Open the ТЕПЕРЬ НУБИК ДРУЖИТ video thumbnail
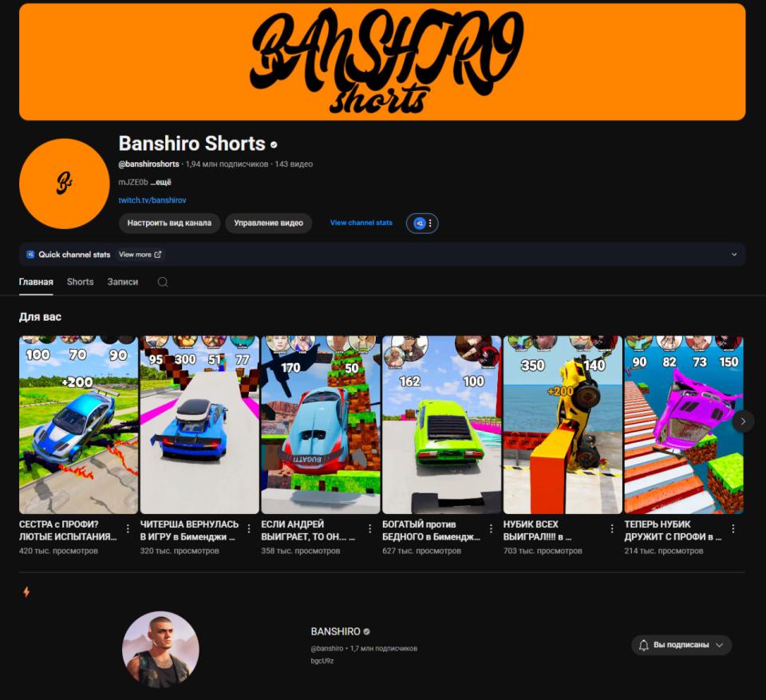Screen dimensions: 766x700 pyautogui.click(x=684, y=425)
